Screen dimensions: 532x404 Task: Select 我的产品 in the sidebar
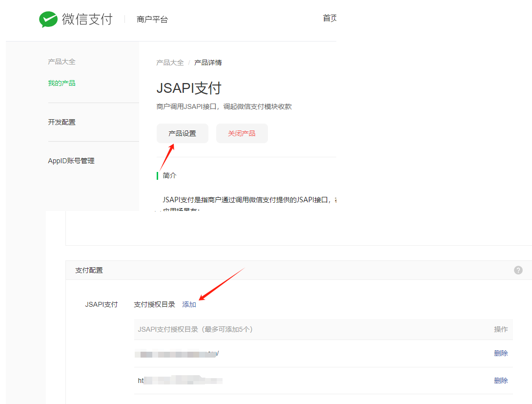click(x=61, y=83)
